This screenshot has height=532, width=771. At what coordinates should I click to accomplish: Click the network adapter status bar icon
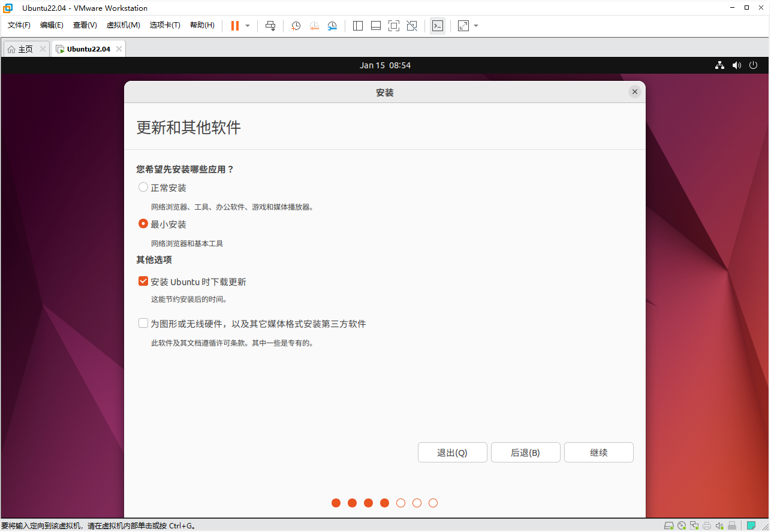pyautogui.click(x=694, y=526)
